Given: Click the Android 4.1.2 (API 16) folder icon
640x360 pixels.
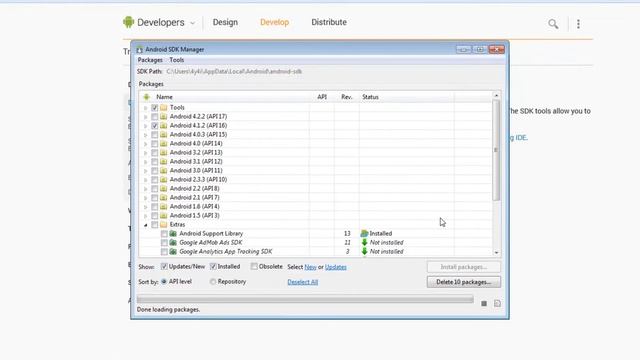Looking at the screenshot, I should point(164,125).
